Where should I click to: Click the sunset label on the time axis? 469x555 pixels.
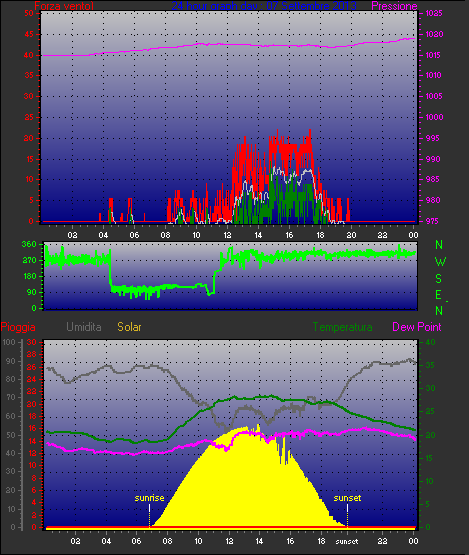[347, 541]
